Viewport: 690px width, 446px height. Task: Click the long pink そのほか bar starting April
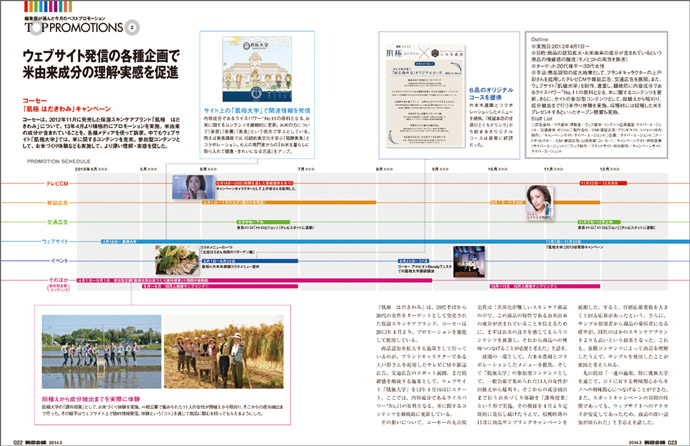point(254,280)
